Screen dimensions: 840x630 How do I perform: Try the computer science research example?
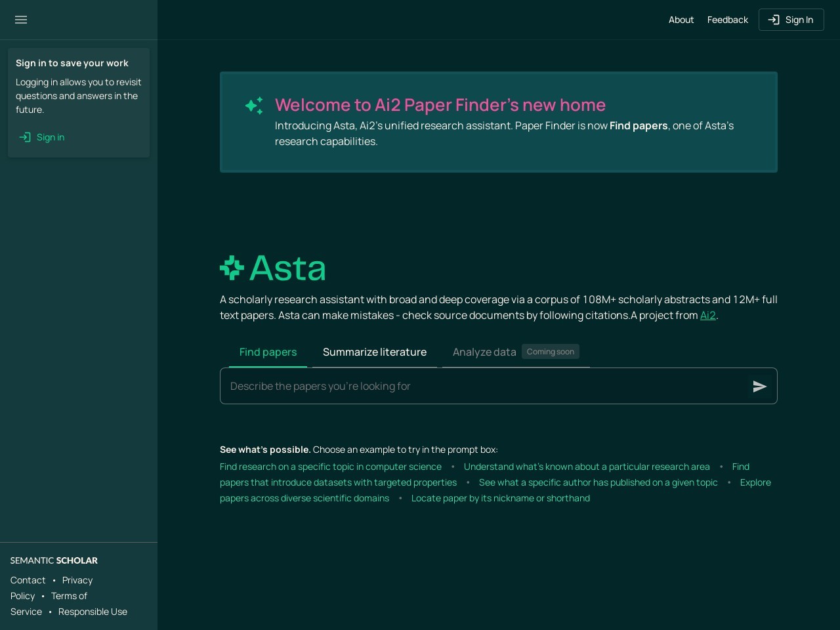(x=330, y=467)
